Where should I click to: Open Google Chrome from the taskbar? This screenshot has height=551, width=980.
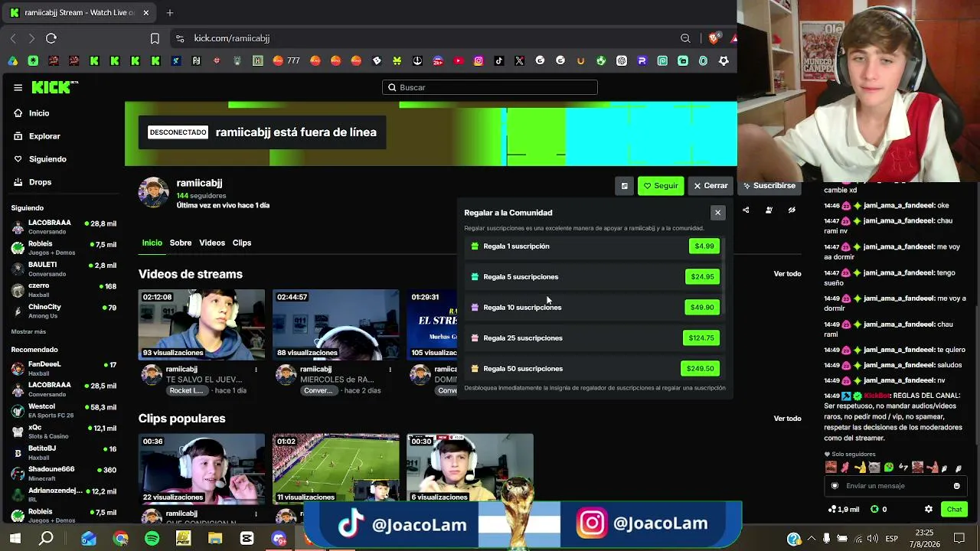[x=120, y=539]
